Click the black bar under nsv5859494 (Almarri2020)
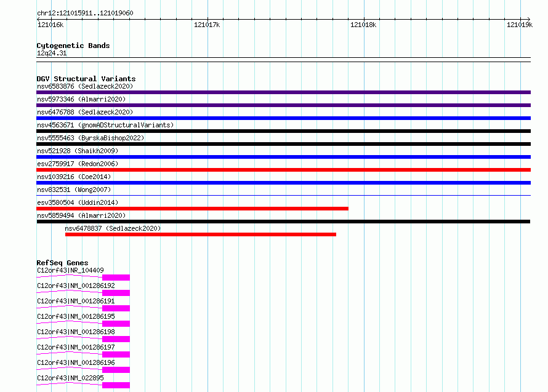The image size is (548, 392). click(x=283, y=222)
